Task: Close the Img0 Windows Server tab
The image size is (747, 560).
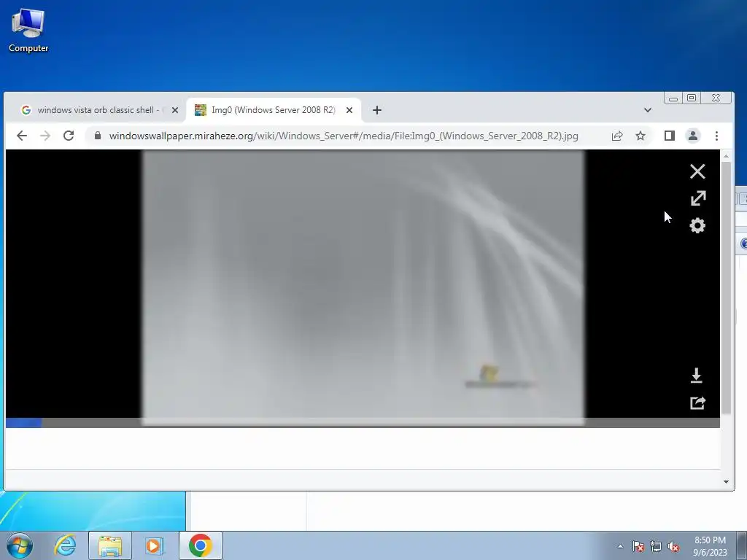Action: (x=349, y=110)
